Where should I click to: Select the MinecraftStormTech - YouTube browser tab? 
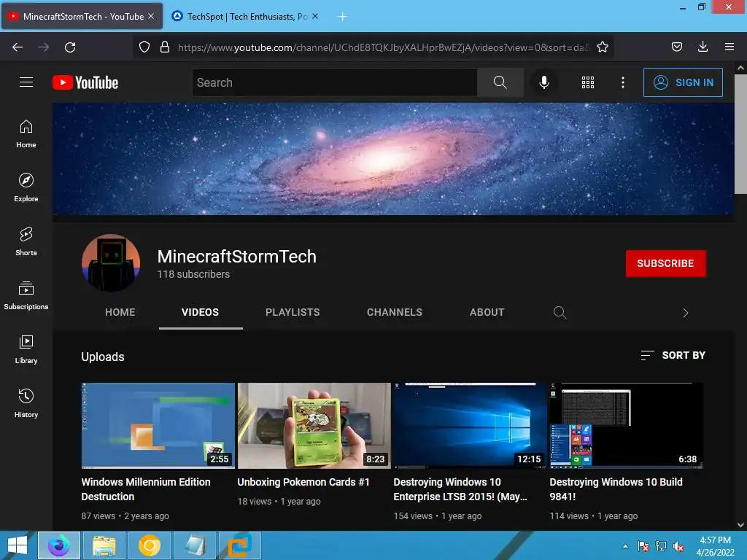(x=83, y=17)
